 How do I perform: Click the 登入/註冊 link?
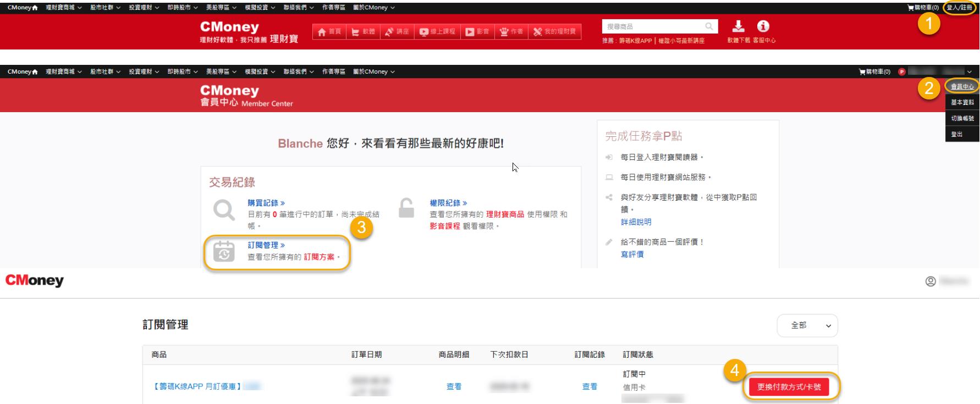(x=959, y=8)
